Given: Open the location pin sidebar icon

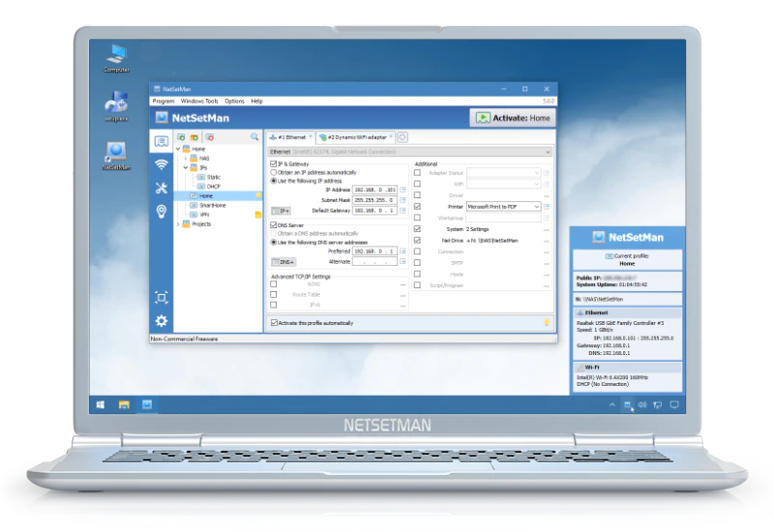Looking at the screenshot, I should [x=161, y=211].
